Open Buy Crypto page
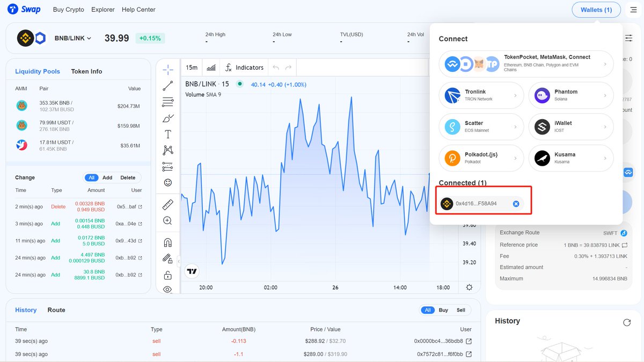 pyautogui.click(x=69, y=10)
